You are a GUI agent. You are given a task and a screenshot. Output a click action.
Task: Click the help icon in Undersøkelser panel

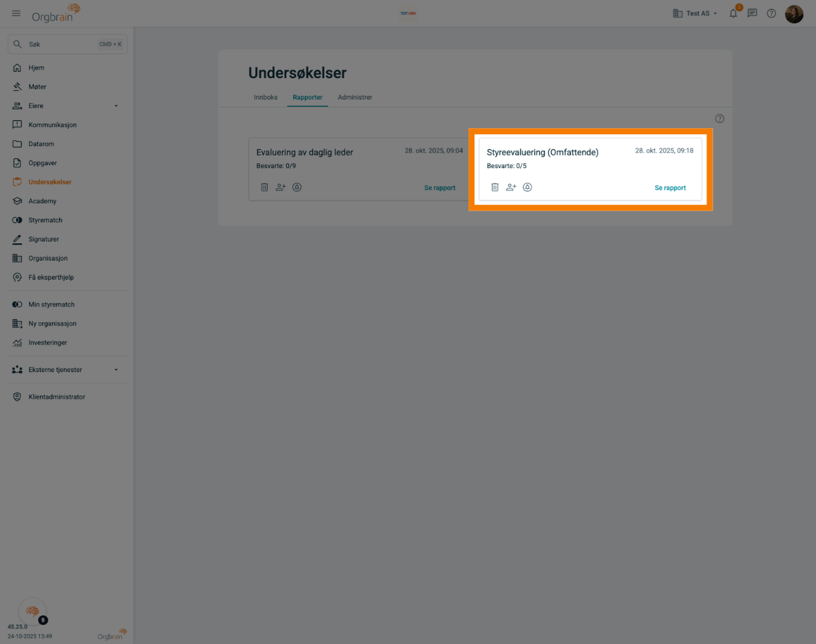720,119
